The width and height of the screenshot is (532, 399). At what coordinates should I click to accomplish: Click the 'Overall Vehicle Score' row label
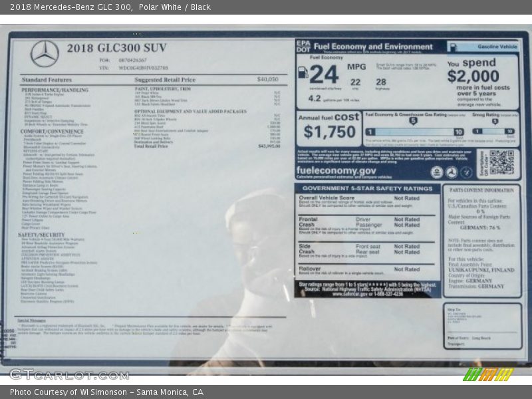click(x=327, y=198)
